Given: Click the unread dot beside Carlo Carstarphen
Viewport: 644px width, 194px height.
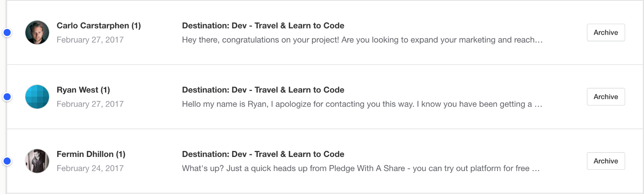Looking at the screenshot, I should [x=7, y=33].
